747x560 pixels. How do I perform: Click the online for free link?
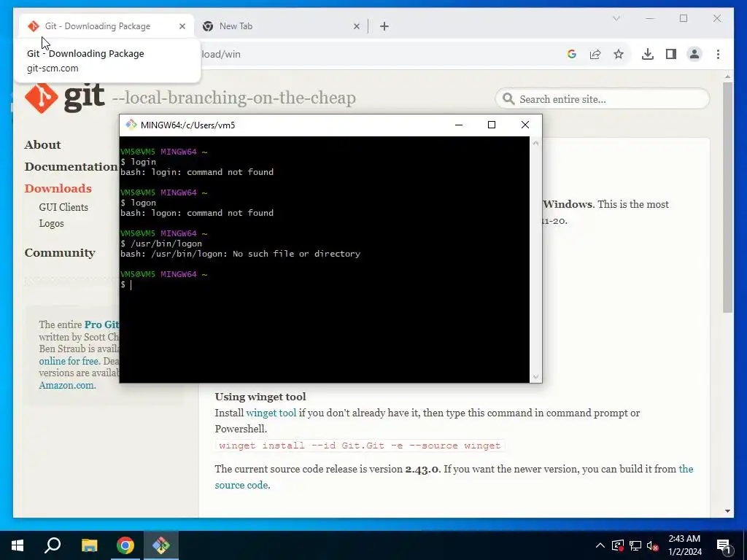[x=69, y=361]
